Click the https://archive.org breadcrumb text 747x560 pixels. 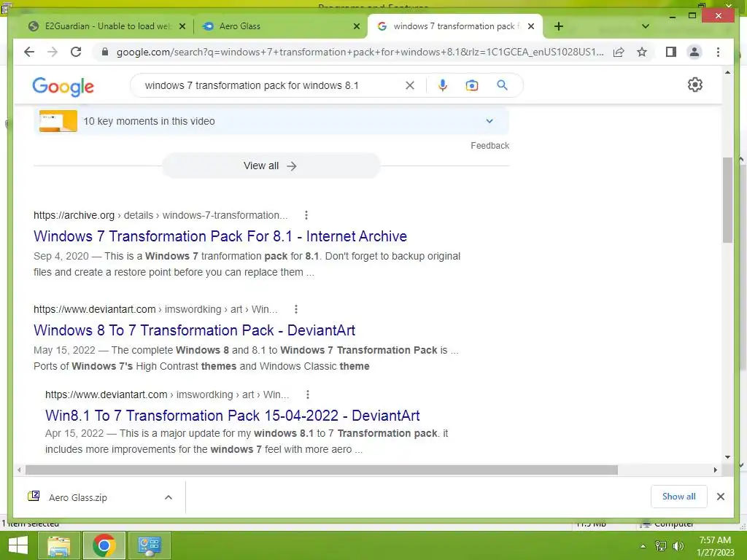[x=74, y=215]
